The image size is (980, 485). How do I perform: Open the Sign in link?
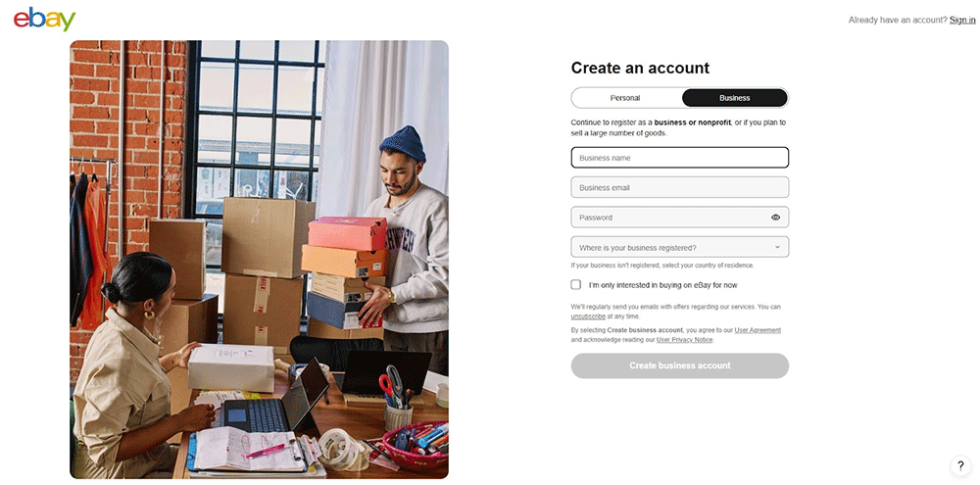tap(962, 20)
